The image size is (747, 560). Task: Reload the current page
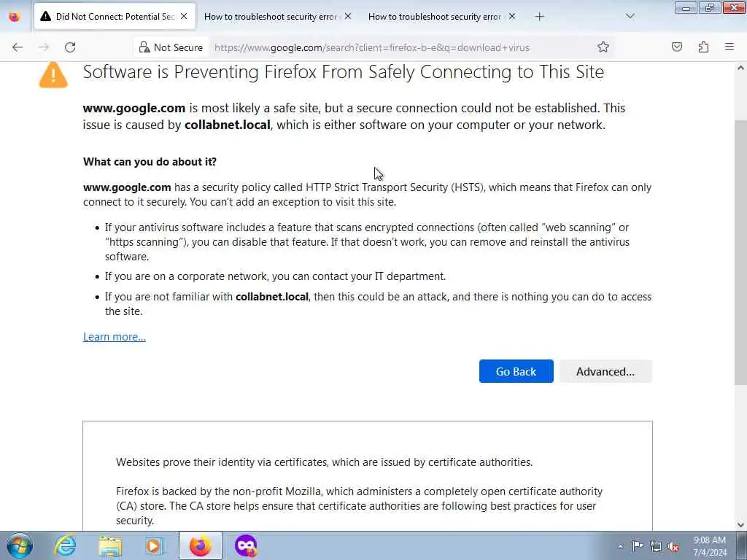tap(70, 47)
